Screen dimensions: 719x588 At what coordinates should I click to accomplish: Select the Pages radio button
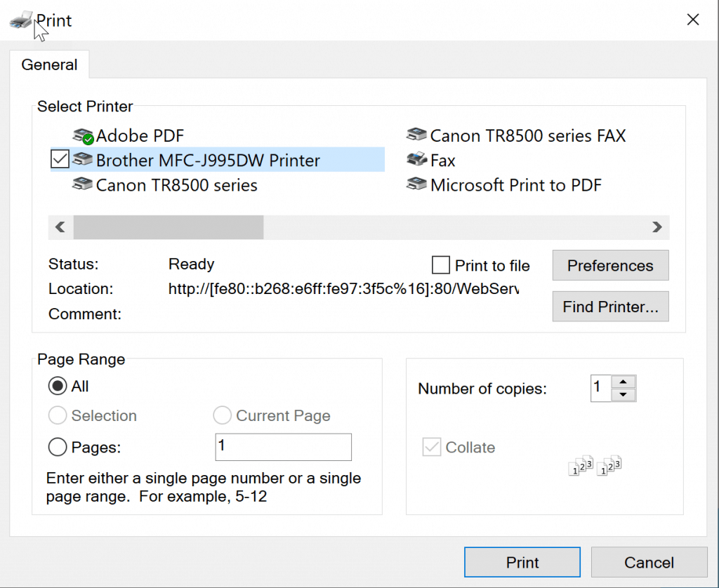pyautogui.click(x=58, y=446)
